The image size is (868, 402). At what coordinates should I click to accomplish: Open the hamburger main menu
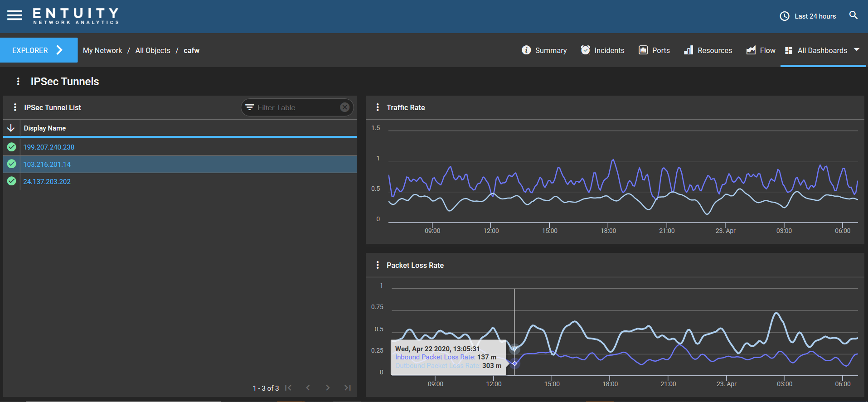pyautogui.click(x=15, y=15)
